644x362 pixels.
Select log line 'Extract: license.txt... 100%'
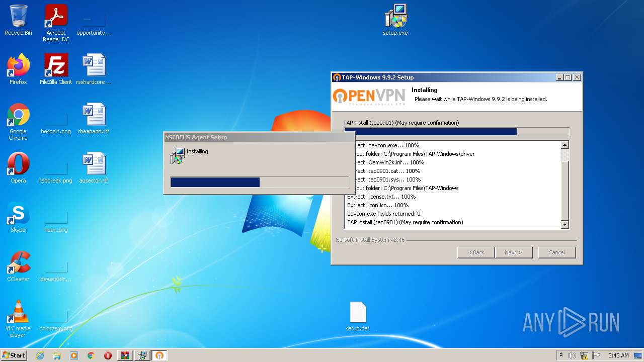pos(381,197)
